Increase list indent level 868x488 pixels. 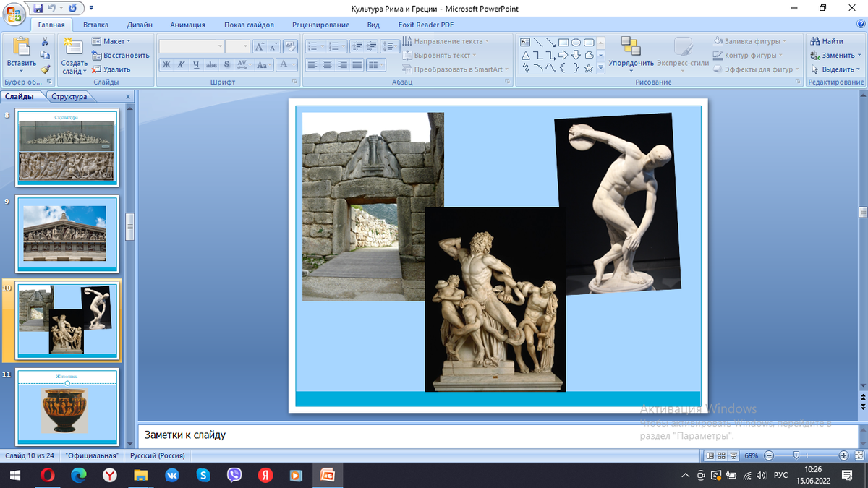(x=371, y=46)
